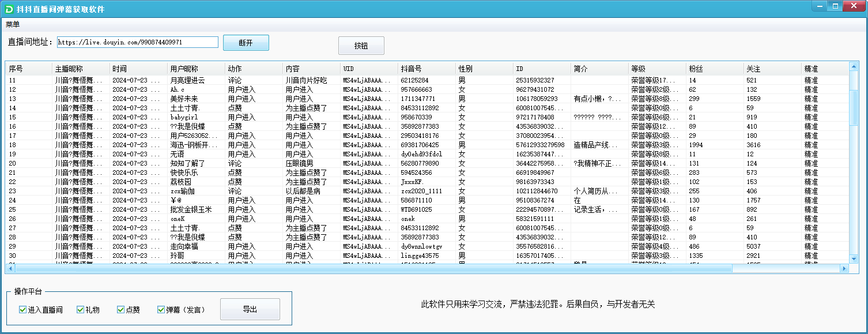The height and width of the screenshot is (334, 868).
Task: Maximize the window
Action: coord(835,6)
